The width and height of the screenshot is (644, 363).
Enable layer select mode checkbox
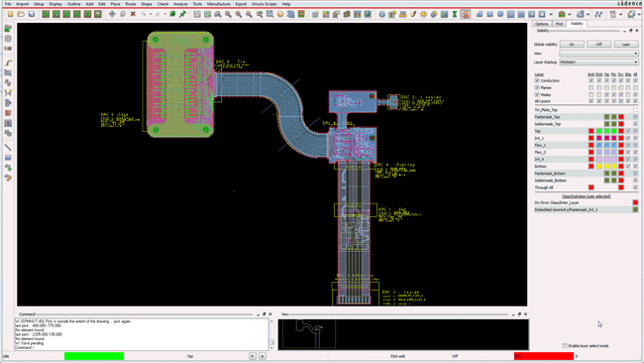565,346
